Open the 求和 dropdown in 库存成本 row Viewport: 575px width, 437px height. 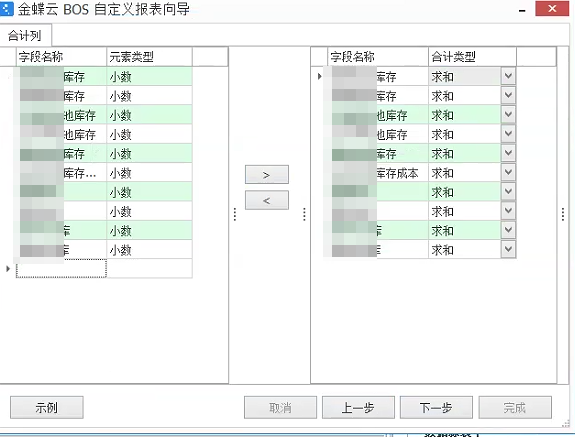pyautogui.click(x=508, y=172)
